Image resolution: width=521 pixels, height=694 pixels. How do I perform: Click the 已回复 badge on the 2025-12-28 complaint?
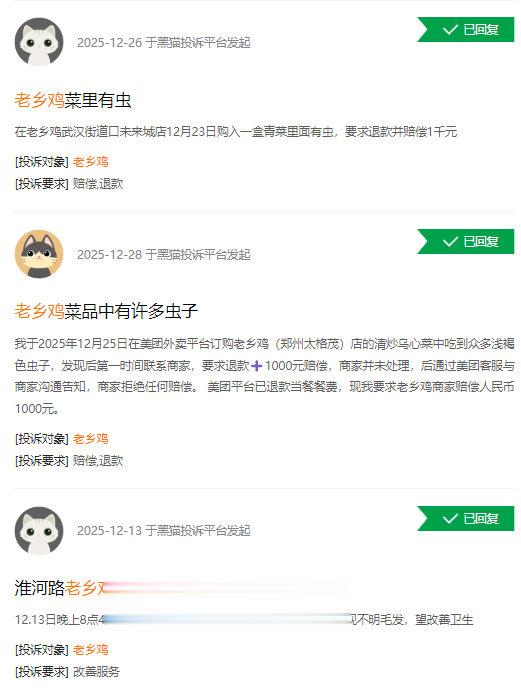coord(466,242)
